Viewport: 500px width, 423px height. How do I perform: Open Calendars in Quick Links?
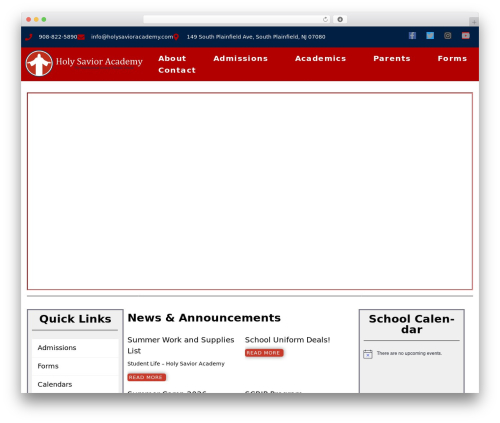point(75,384)
